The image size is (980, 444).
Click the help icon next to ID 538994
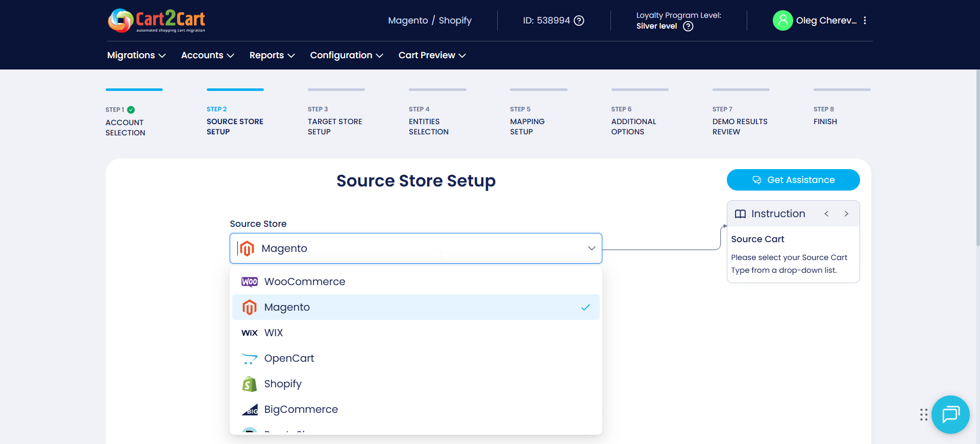point(579,20)
